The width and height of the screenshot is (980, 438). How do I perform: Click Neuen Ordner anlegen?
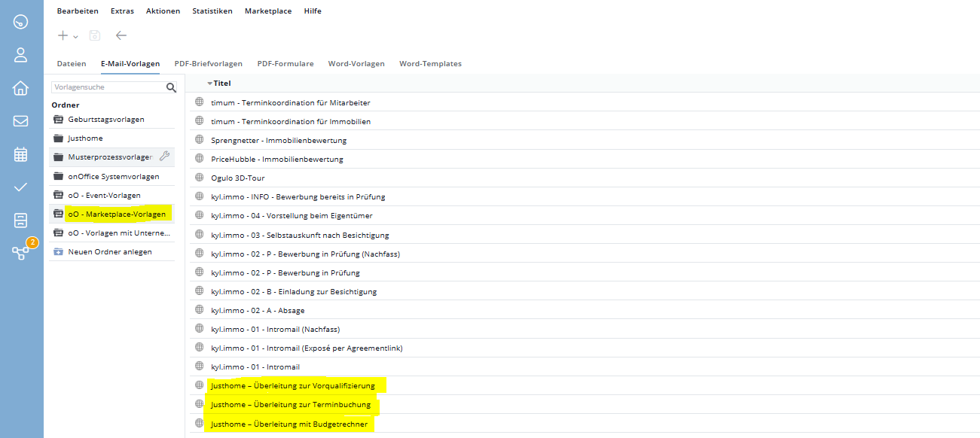[109, 251]
